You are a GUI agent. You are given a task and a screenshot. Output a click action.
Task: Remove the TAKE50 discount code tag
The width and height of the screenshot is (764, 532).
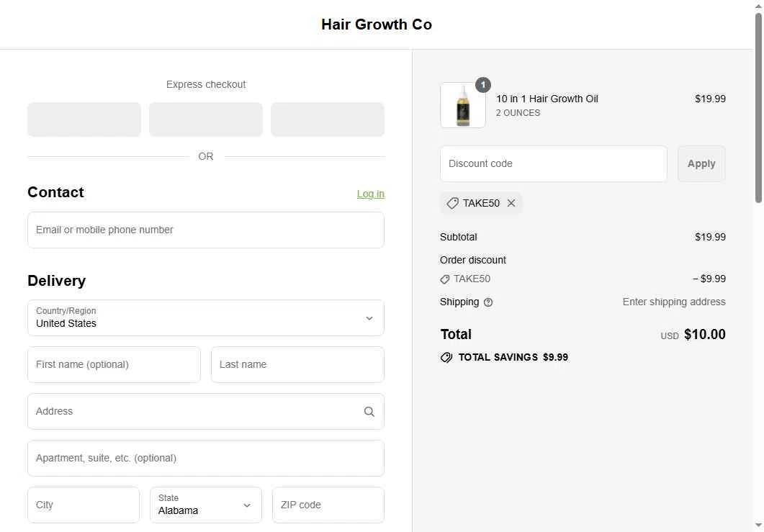point(511,203)
